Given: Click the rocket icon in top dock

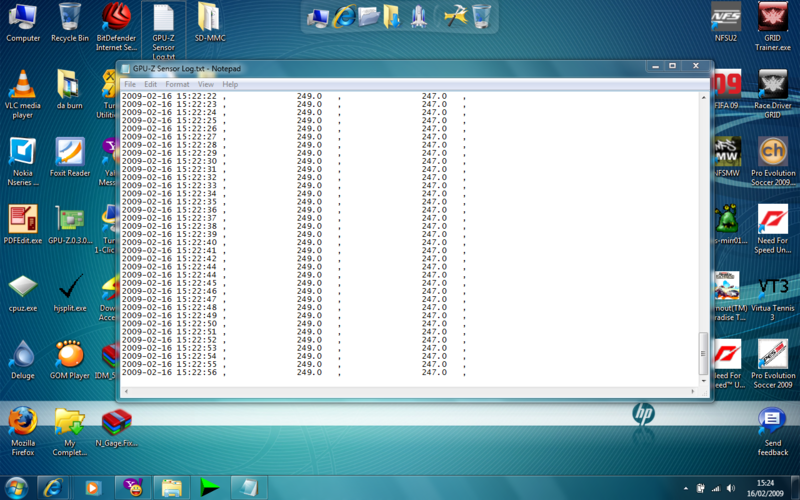Looking at the screenshot, I should pyautogui.click(x=418, y=15).
